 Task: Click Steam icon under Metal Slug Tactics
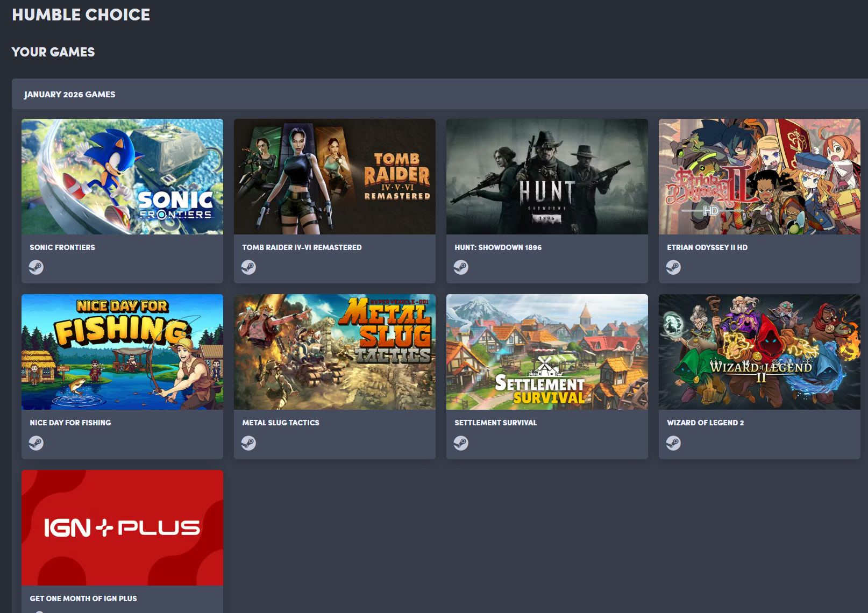point(248,443)
